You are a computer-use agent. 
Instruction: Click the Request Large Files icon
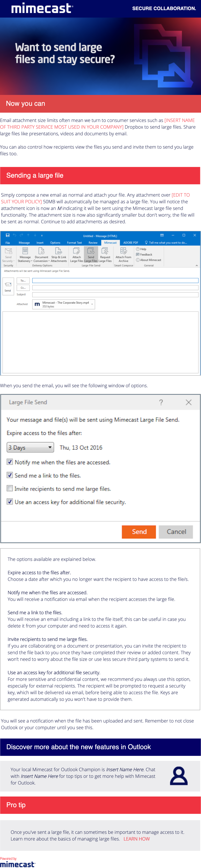105,255
